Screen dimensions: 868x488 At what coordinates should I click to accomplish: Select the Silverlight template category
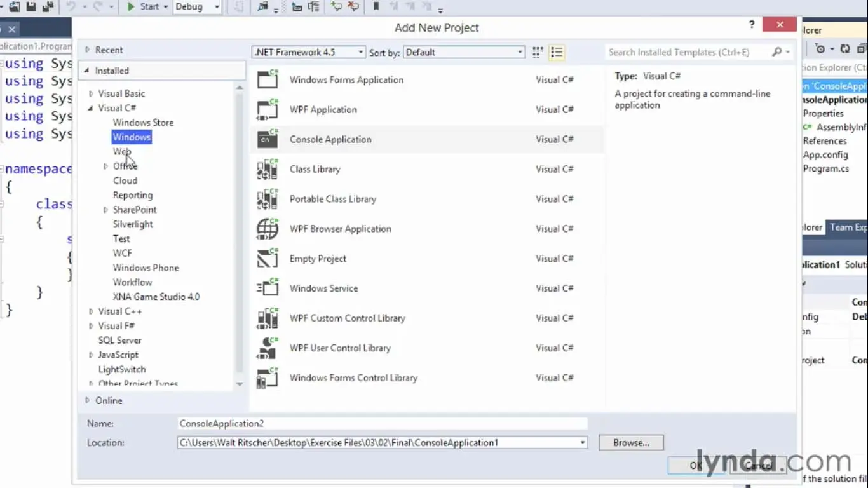pos(133,224)
